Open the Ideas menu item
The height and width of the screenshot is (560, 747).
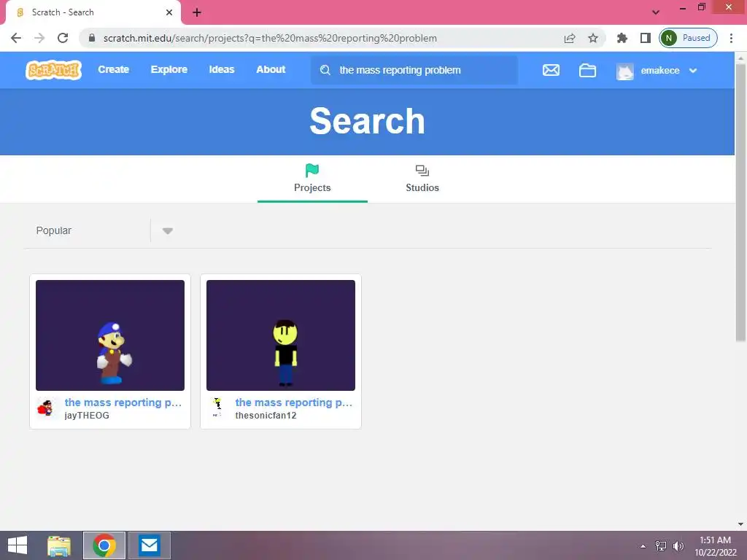(222, 69)
